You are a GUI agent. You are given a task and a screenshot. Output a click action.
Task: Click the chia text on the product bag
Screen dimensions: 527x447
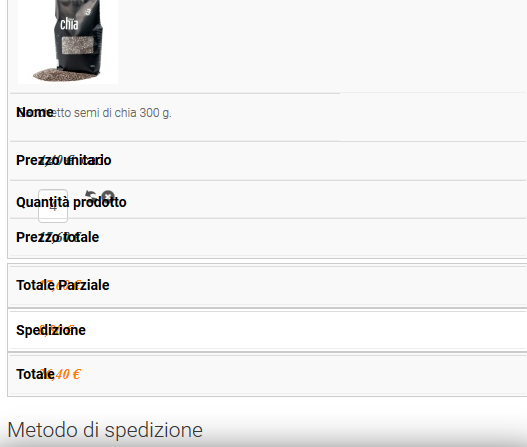point(69,24)
